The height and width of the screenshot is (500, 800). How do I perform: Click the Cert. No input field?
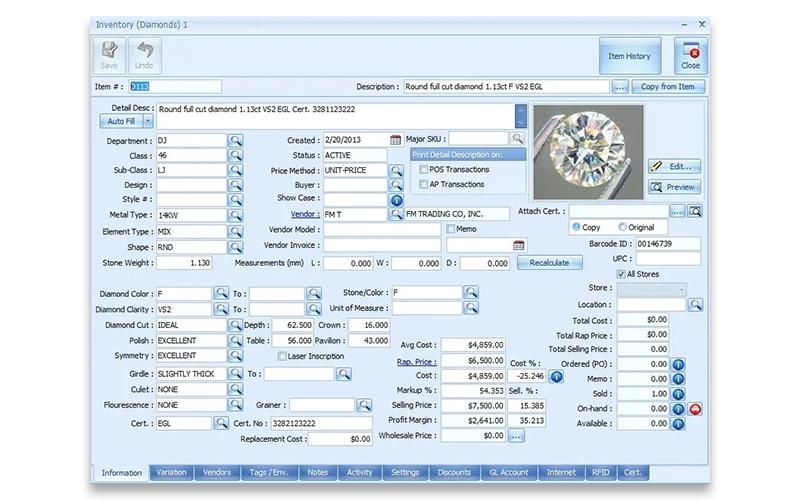pyautogui.click(x=321, y=423)
